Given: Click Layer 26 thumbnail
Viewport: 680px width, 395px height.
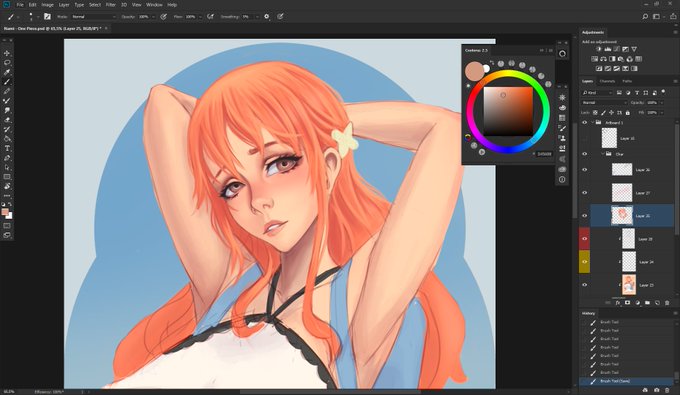Looking at the screenshot, I should click(622, 170).
